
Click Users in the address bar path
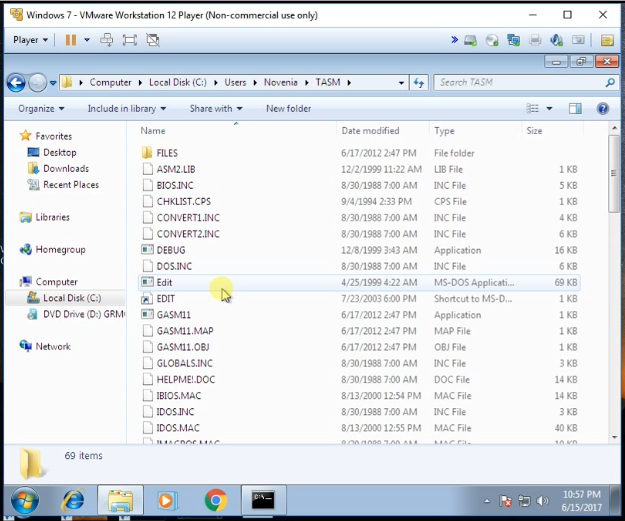coord(235,83)
